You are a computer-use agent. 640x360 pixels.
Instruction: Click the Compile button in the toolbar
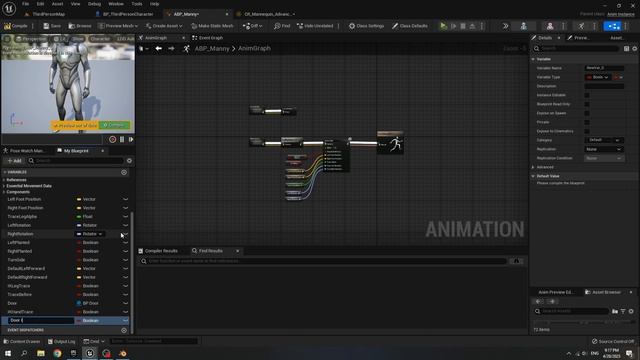16,26
